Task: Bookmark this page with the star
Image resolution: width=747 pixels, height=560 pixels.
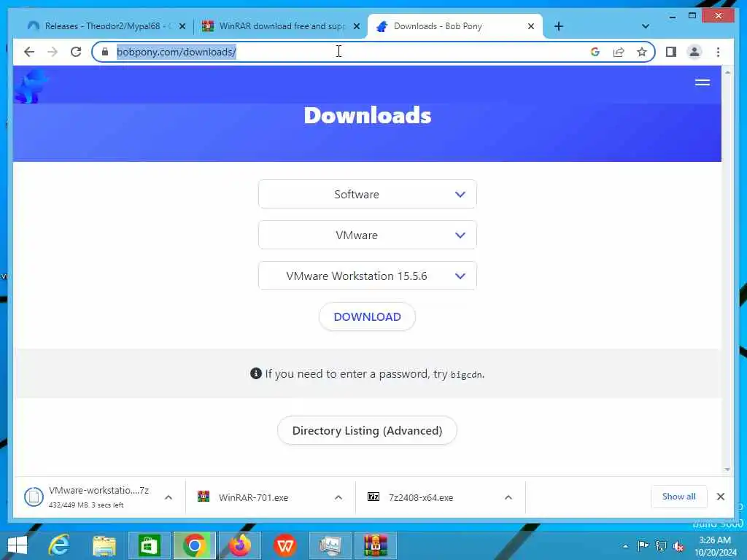Action: pyautogui.click(x=642, y=52)
